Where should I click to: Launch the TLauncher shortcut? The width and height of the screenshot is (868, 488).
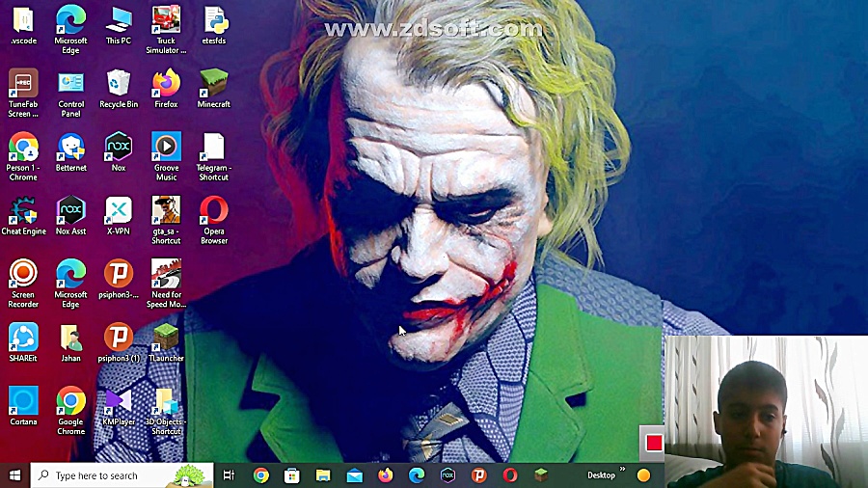(166, 343)
